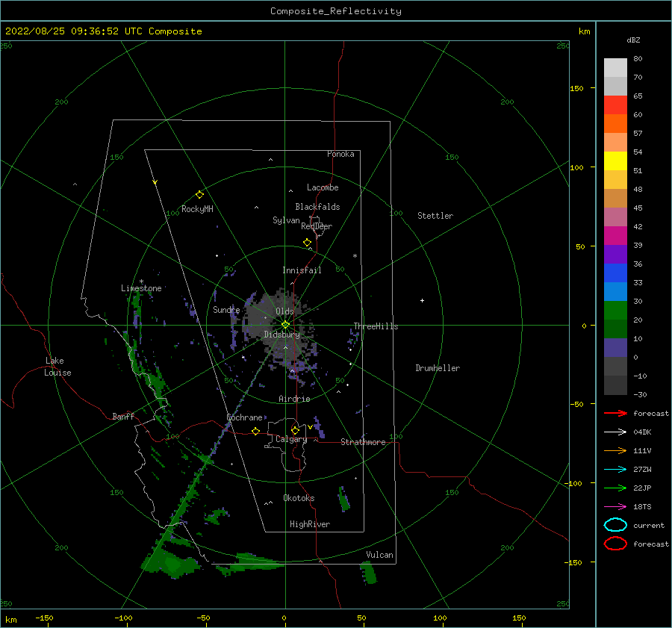Click the cyan 27ZW arrow in legend

615,470
